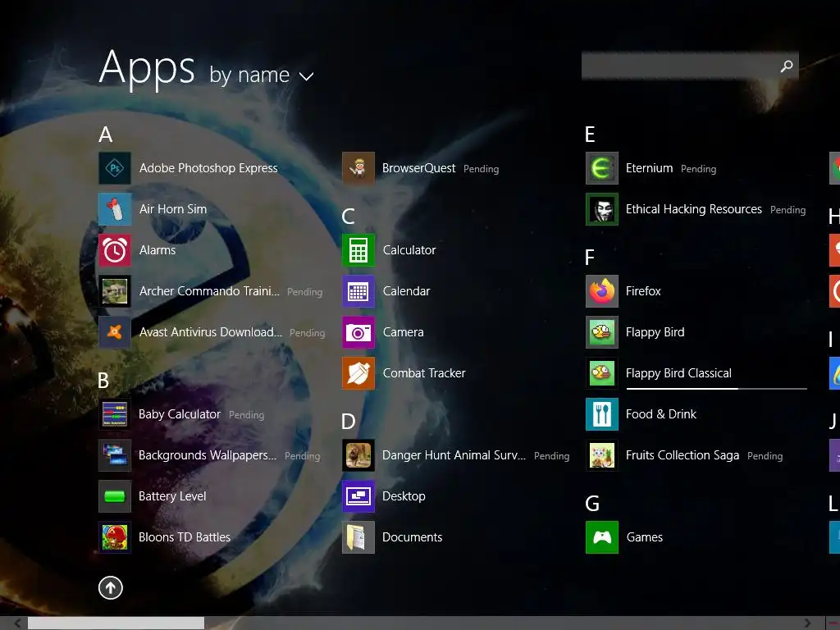Click the horizontal scrollbar thumb
This screenshot has height=630, width=840.
[116, 623]
